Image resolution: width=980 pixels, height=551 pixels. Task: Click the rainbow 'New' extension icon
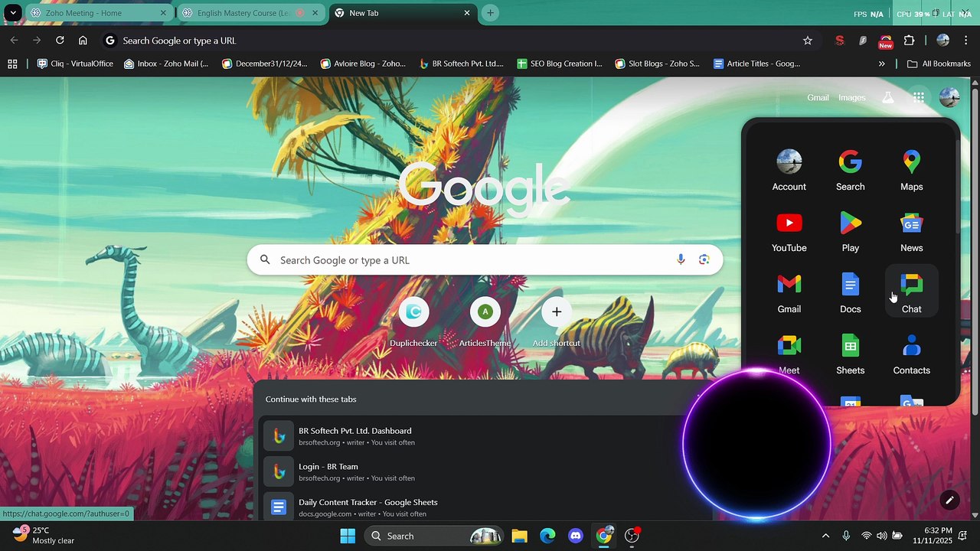point(886,41)
